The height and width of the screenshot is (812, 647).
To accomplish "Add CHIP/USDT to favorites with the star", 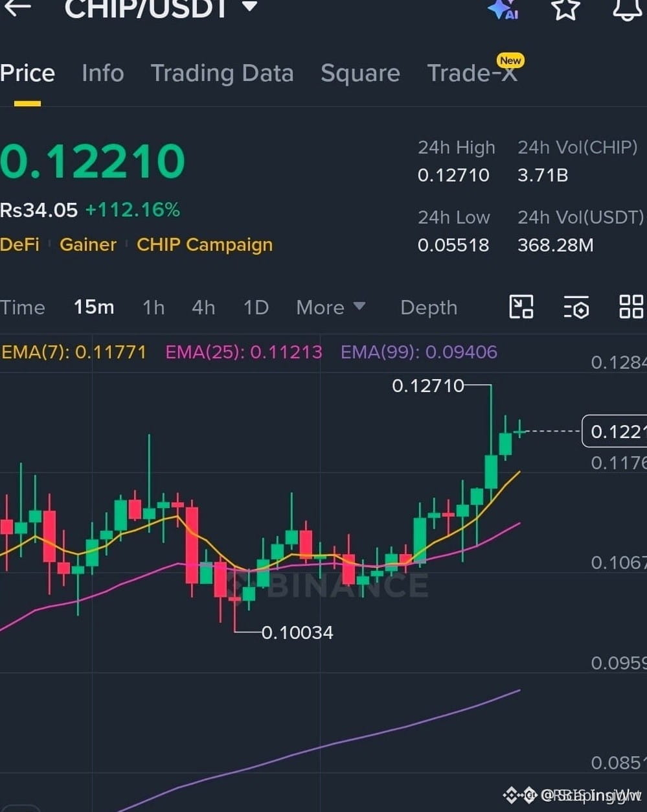I will point(565,8).
